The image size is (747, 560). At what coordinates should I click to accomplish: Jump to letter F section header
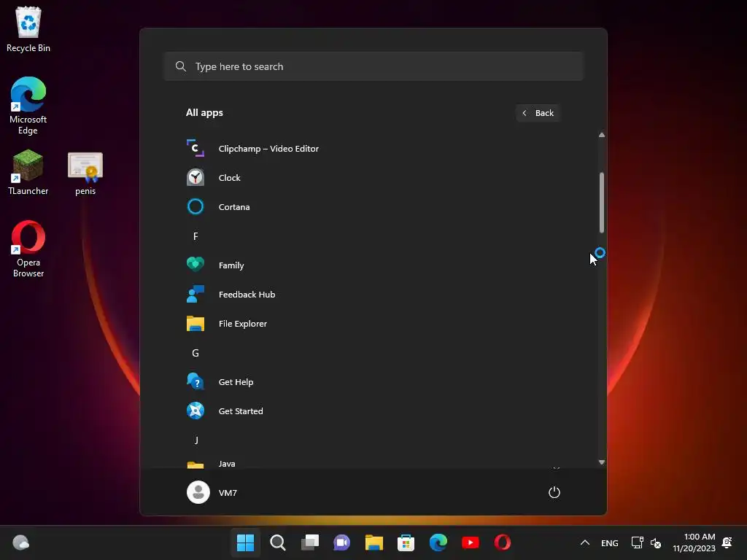click(x=196, y=236)
